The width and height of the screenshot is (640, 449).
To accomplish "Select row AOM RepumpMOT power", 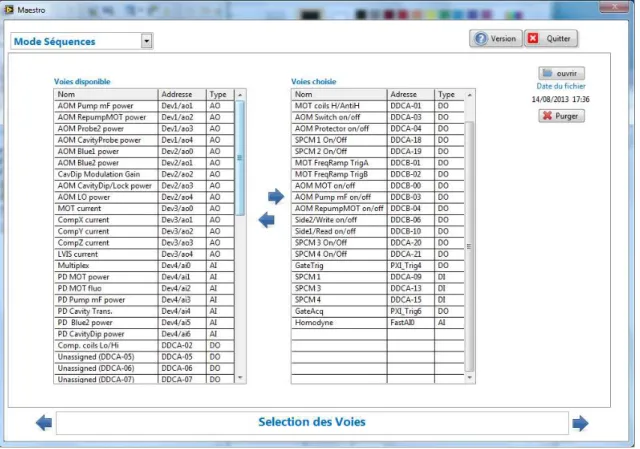I will coord(144,117).
